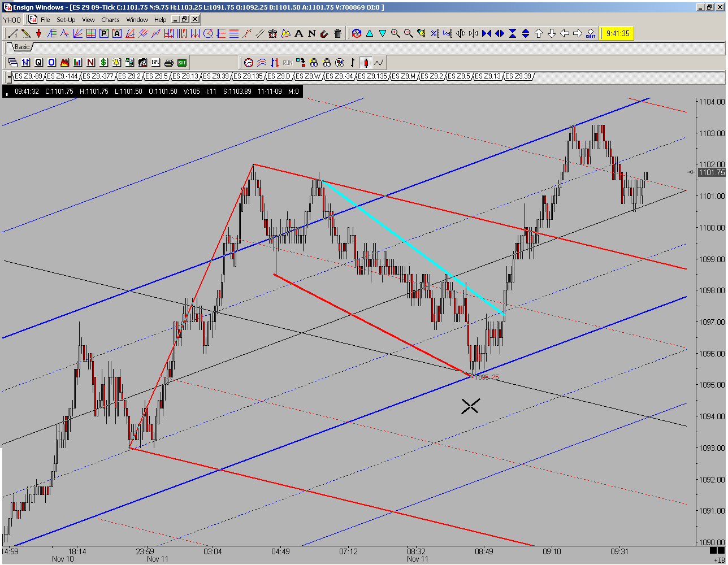The height and width of the screenshot is (565, 728).
Task: Toggle Log scale for the chart
Action: tap(447, 33)
